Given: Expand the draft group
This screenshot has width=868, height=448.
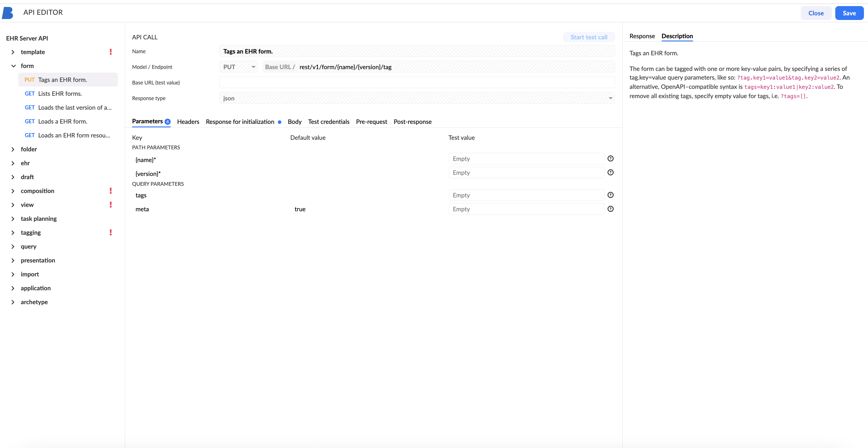Looking at the screenshot, I should [13, 177].
